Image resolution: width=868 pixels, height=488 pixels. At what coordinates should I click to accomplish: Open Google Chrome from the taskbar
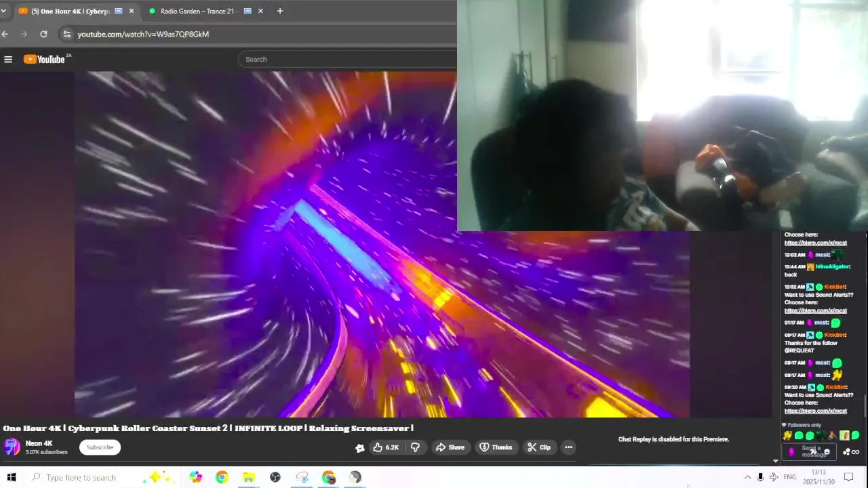click(222, 477)
